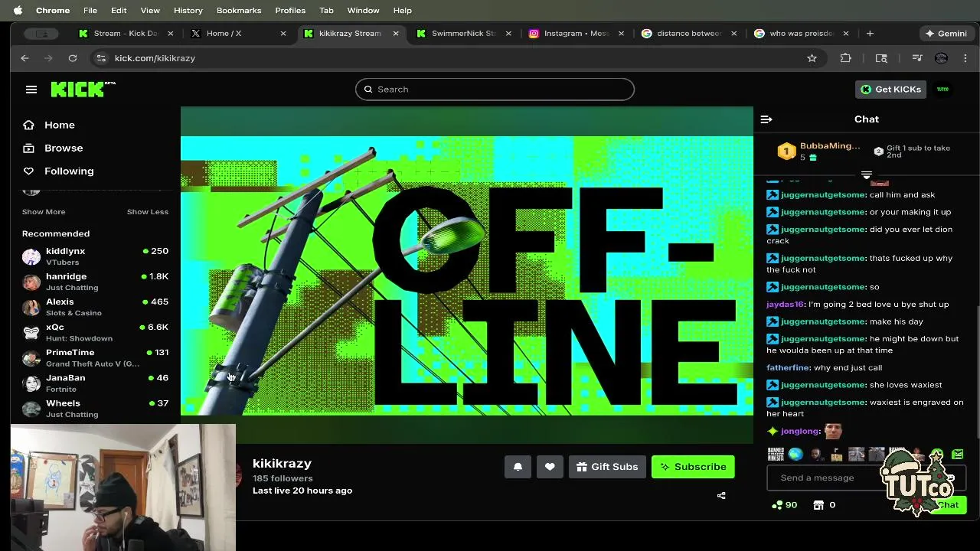The height and width of the screenshot is (551, 980).
Task: Click the 185 followers text
Action: (283, 478)
